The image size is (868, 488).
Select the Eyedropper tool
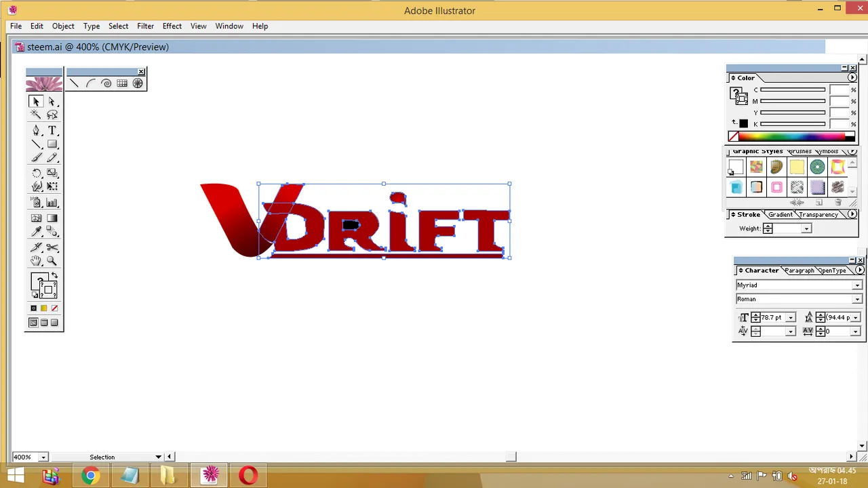click(x=36, y=232)
